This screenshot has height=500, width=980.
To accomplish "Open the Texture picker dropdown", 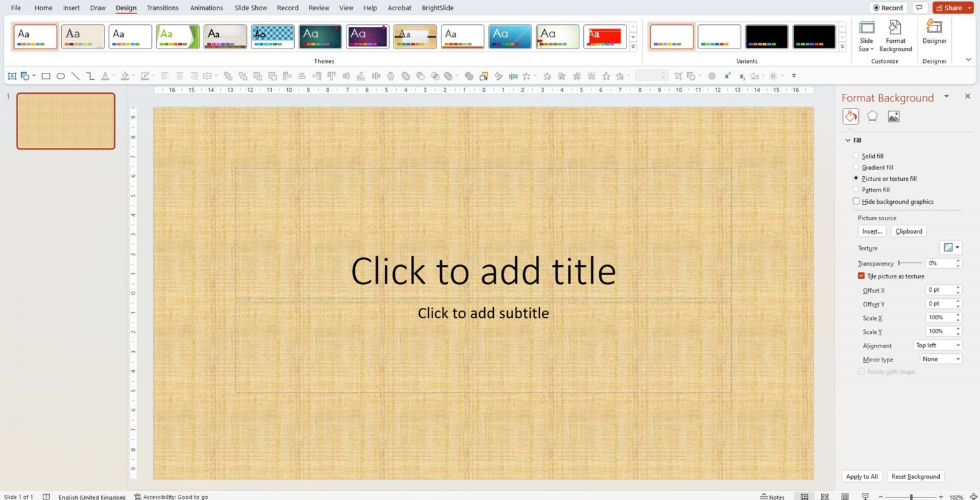I will [x=957, y=247].
